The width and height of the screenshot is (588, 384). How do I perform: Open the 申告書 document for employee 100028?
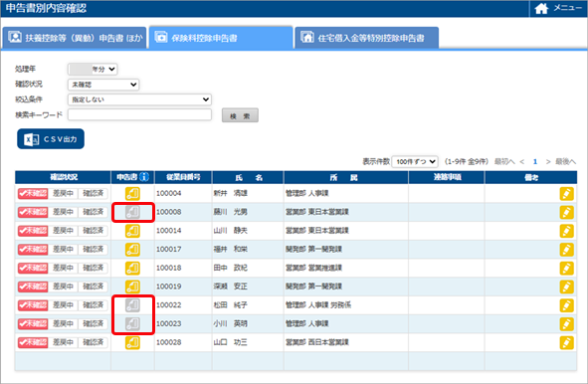tap(132, 342)
